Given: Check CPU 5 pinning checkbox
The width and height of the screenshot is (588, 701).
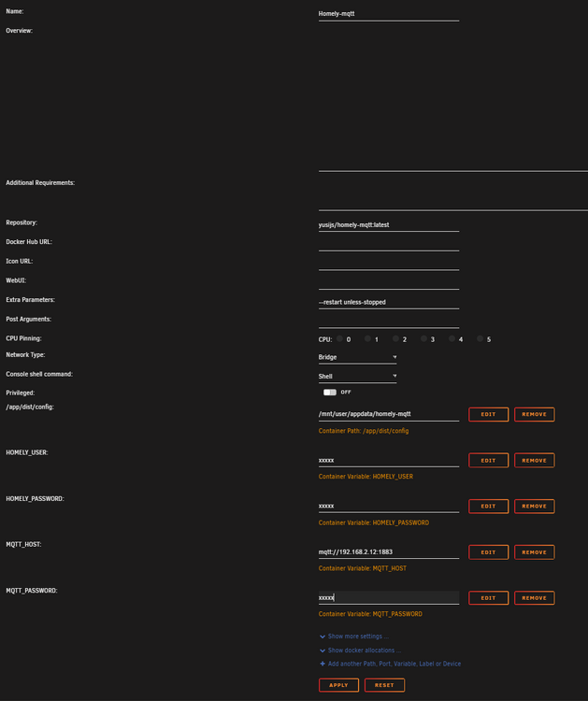Looking at the screenshot, I should coord(480,339).
